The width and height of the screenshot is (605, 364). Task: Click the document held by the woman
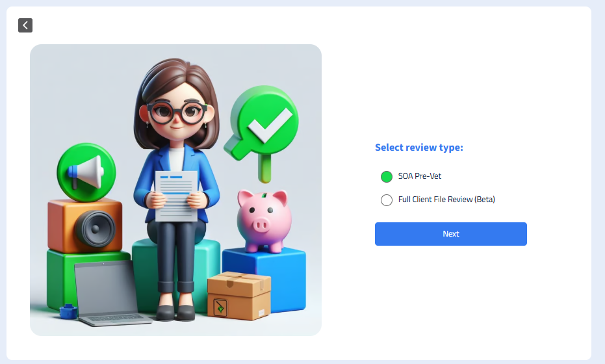click(177, 196)
